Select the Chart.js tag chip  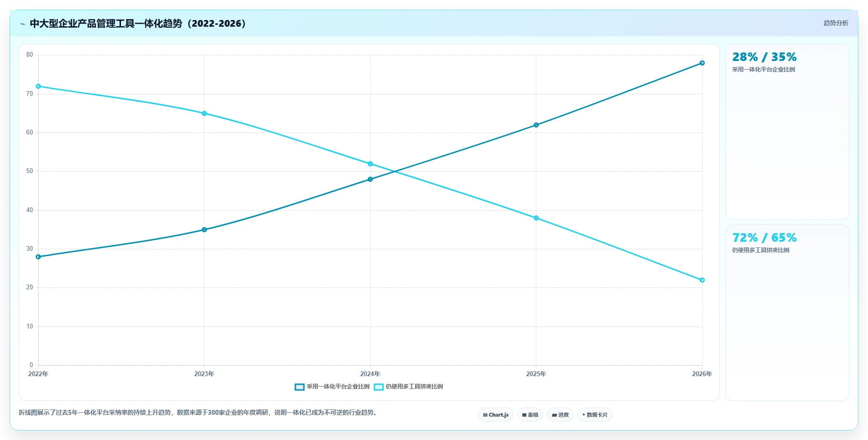[x=495, y=415]
